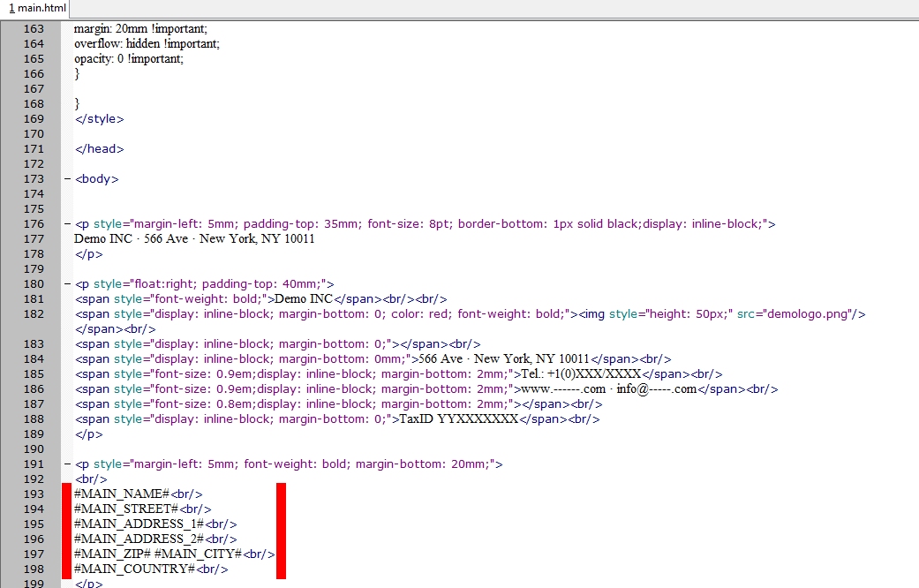
Task: Click the #MAIN_STREET# placeholder text
Action: pos(126,509)
